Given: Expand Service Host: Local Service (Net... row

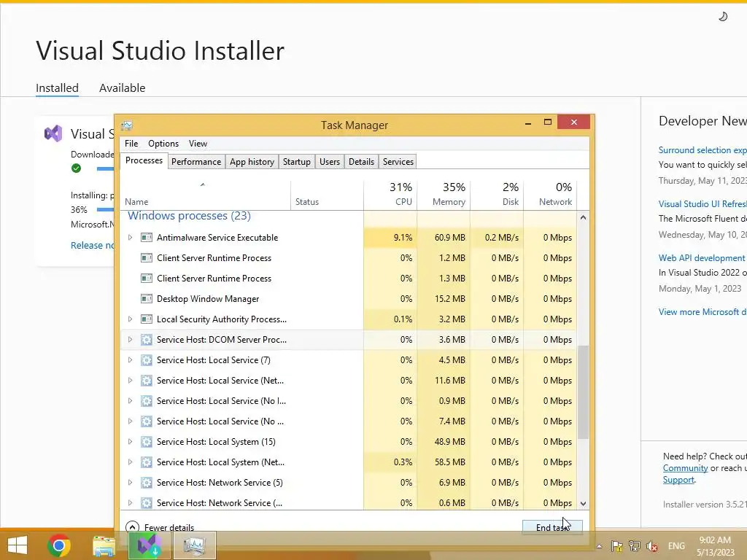Looking at the screenshot, I should coord(130,381).
